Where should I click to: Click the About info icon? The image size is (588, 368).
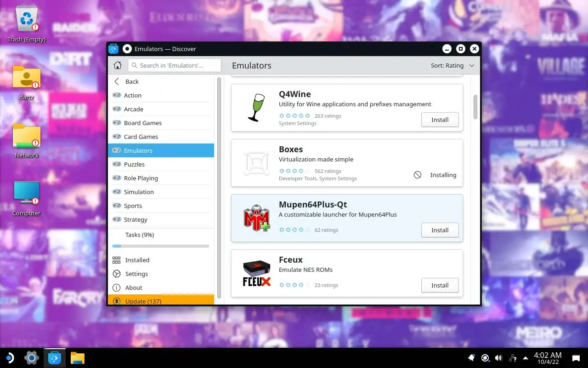point(117,287)
